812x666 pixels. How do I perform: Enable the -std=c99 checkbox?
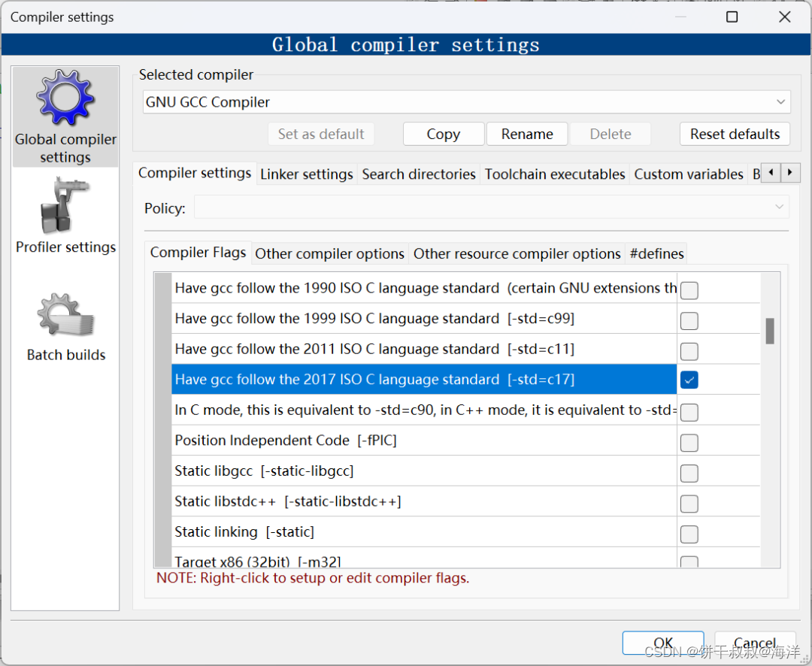[x=689, y=320]
